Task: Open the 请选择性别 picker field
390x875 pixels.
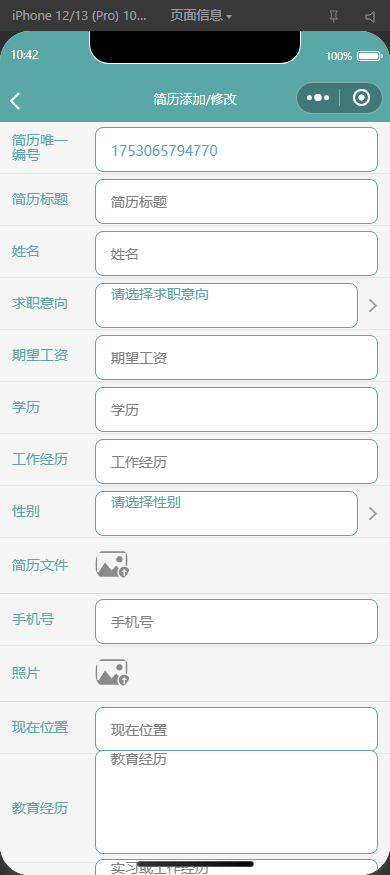Action: [x=227, y=513]
